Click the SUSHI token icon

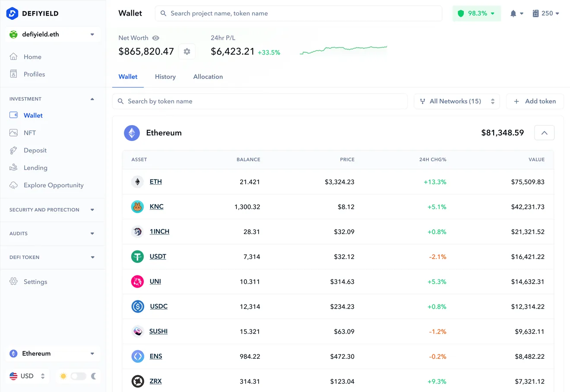[x=137, y=332]
